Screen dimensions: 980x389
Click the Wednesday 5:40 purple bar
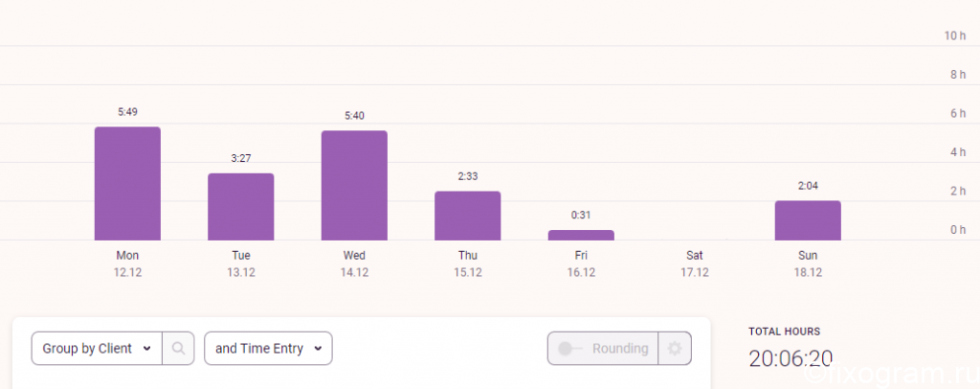point(354,185)
